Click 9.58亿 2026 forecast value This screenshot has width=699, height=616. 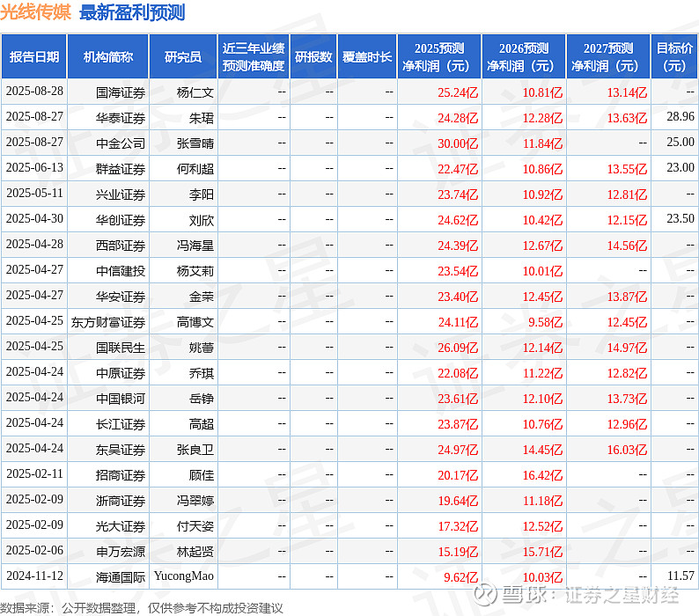546,322
